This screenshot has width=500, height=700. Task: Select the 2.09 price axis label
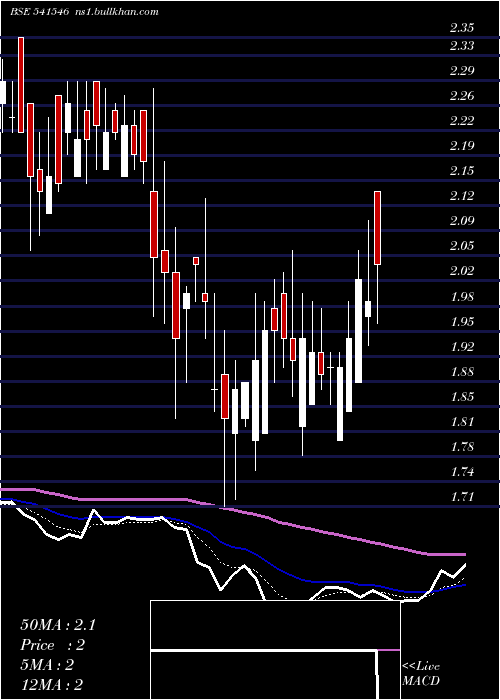462,221
